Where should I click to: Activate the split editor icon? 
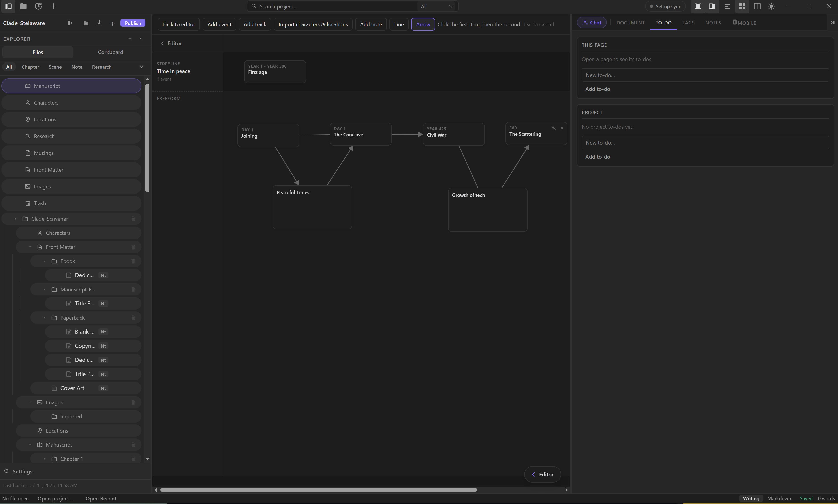pyautogui.click(x=757, y=6)
